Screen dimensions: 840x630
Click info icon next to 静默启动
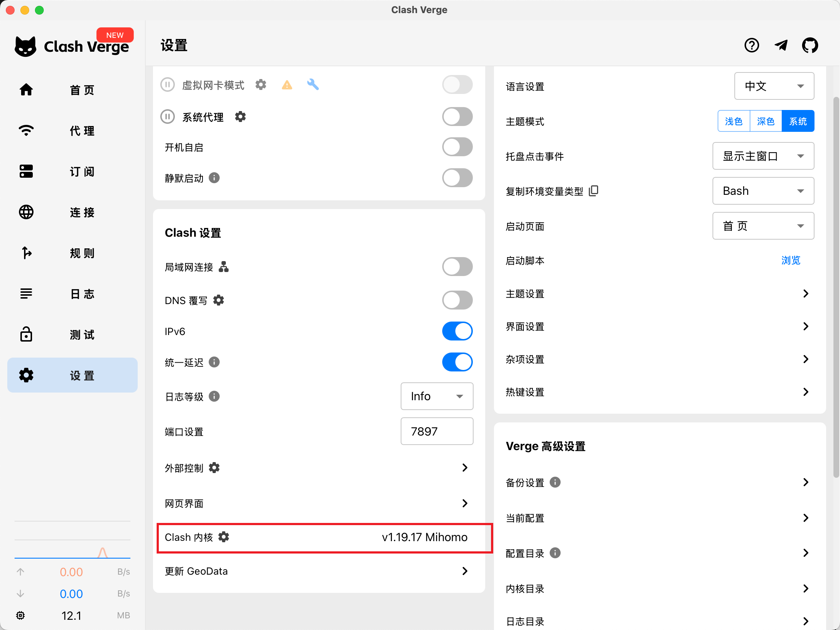point(214,178)
